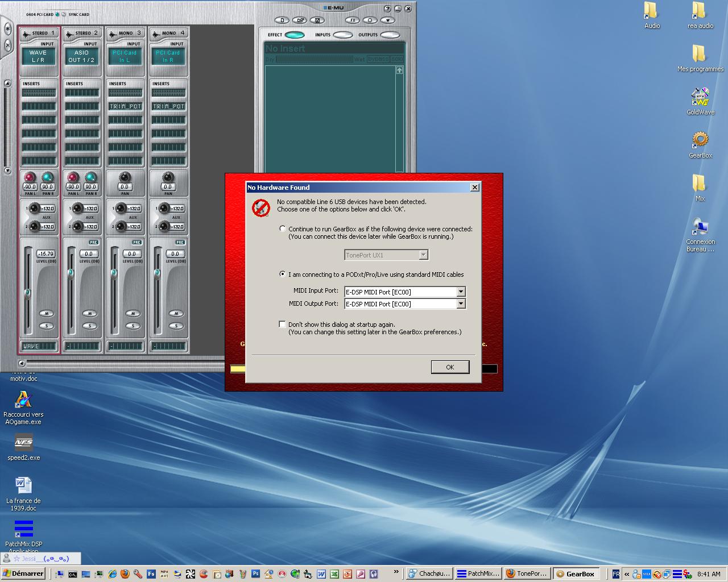This screenshot has width=728, height=582.
Task: Click the downward triangle button in PatchMix toolbar
Action: [388, 20]
